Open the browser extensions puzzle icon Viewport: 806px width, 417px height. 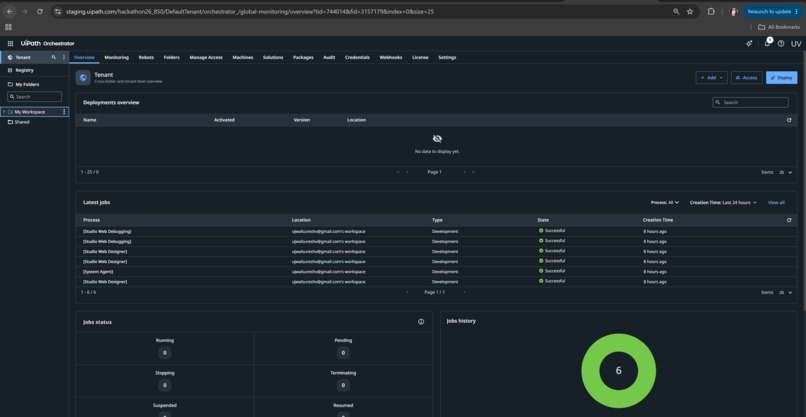[711, 11]
